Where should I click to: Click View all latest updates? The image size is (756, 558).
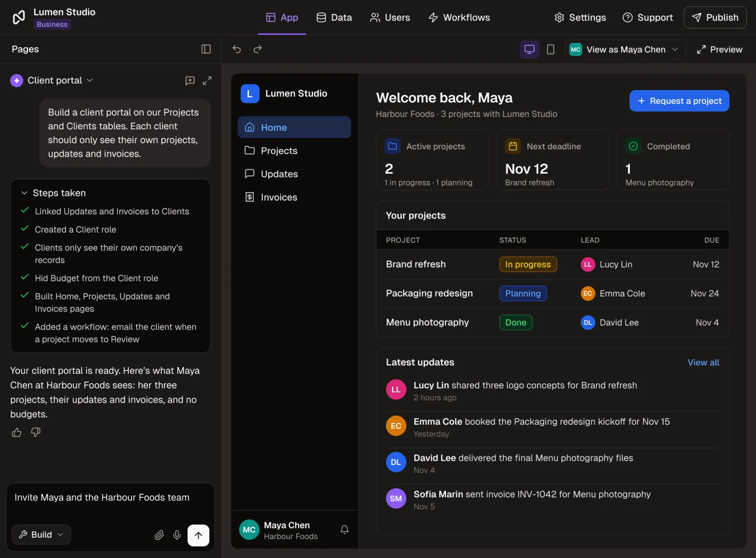pos(704,363)
